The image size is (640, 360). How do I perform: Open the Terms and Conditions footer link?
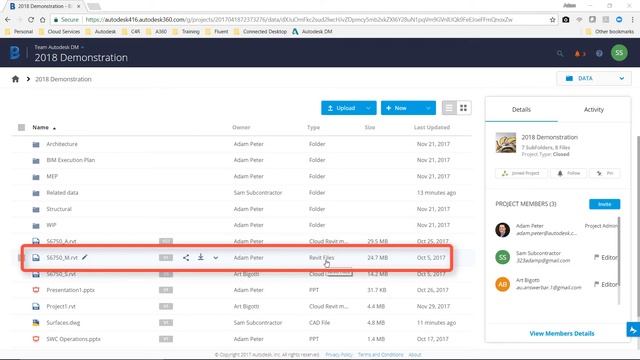pos(380,355)
